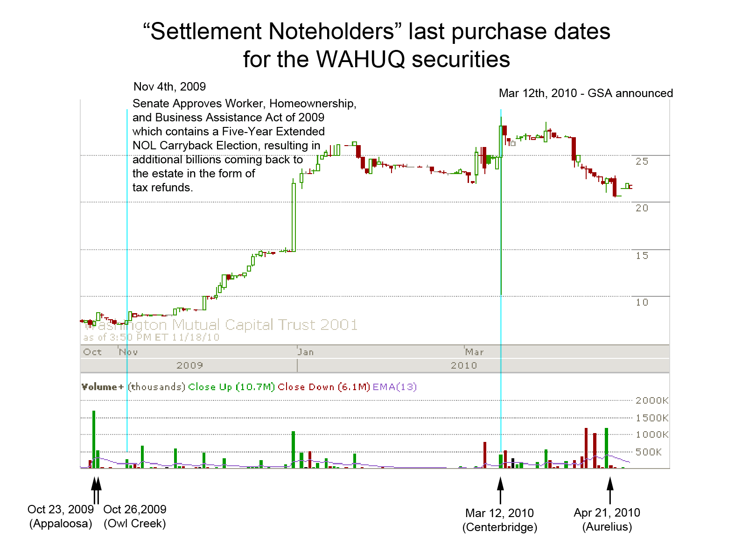Click the "Close Up (10.7M)" legend entry
The image size is (735, 560).
pyautogui.click(x=231, y=387)
